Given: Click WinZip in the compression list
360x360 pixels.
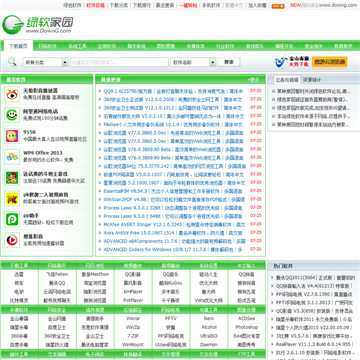Looking at the screenshot, I should click(133, 327).
